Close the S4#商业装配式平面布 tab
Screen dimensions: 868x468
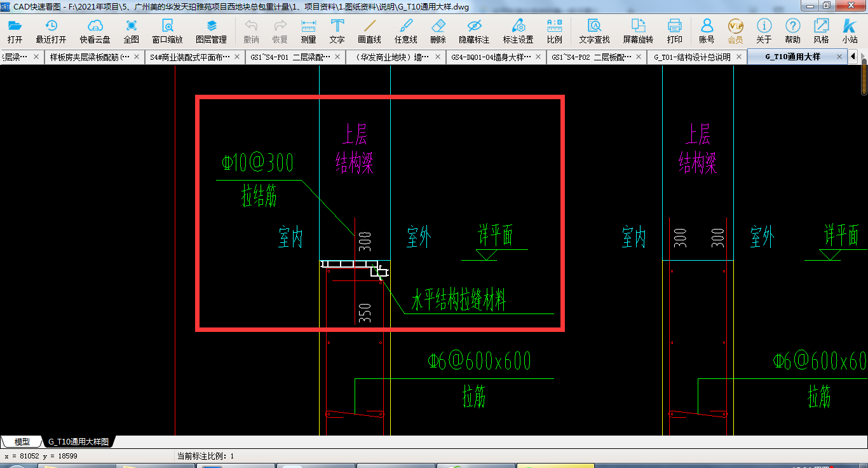click(x=236, y=57)
